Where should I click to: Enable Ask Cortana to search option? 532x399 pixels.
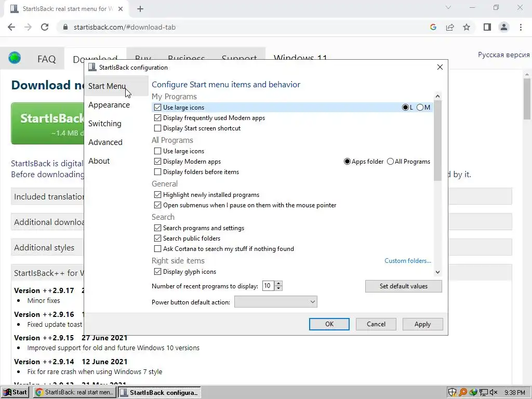coord(157,249)
